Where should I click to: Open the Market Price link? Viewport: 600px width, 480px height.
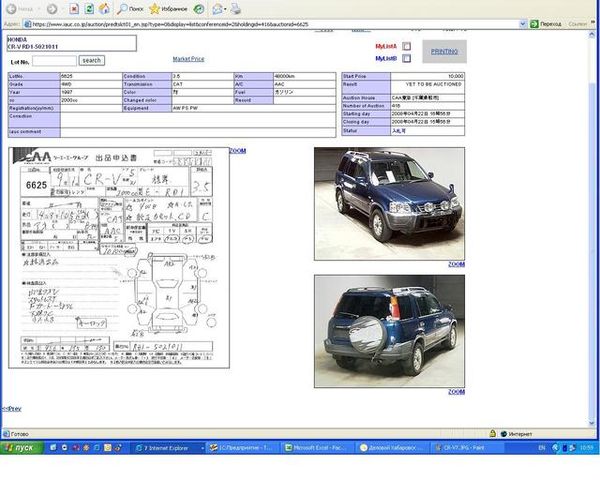(x=188, y=59)
